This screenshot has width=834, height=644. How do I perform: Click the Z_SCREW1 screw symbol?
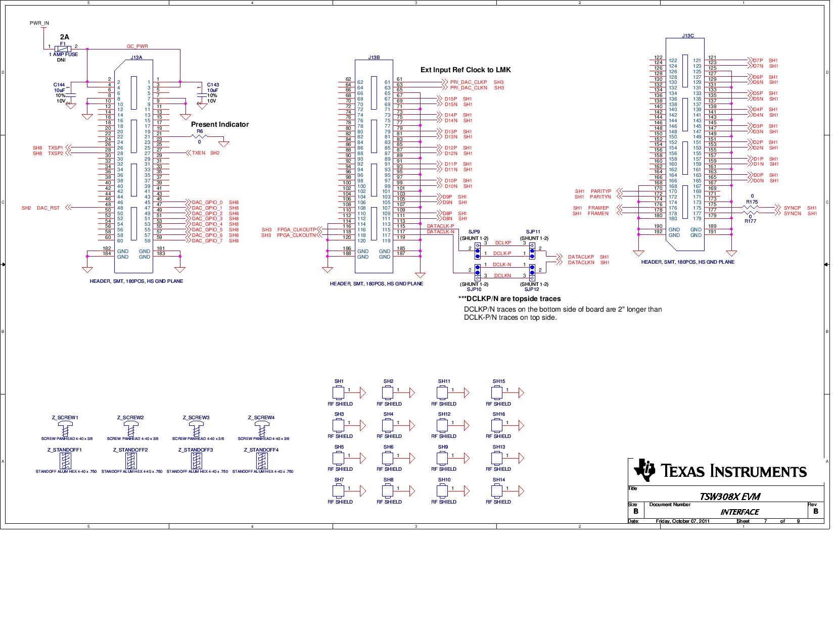click(x=65, y=429)
